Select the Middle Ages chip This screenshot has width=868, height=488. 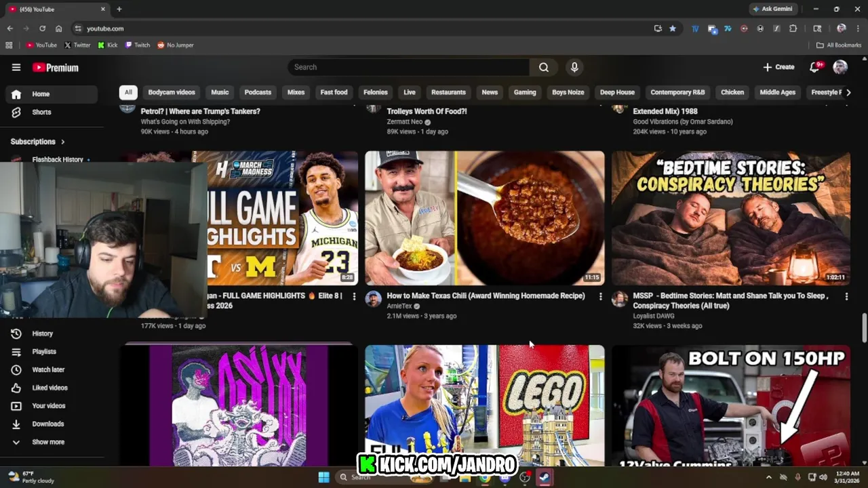777,92
